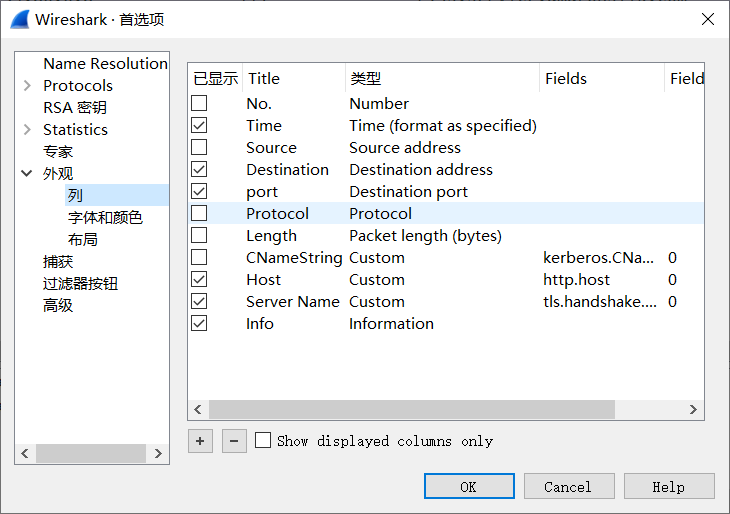Click the 'Information' type cell

(391, 324)
